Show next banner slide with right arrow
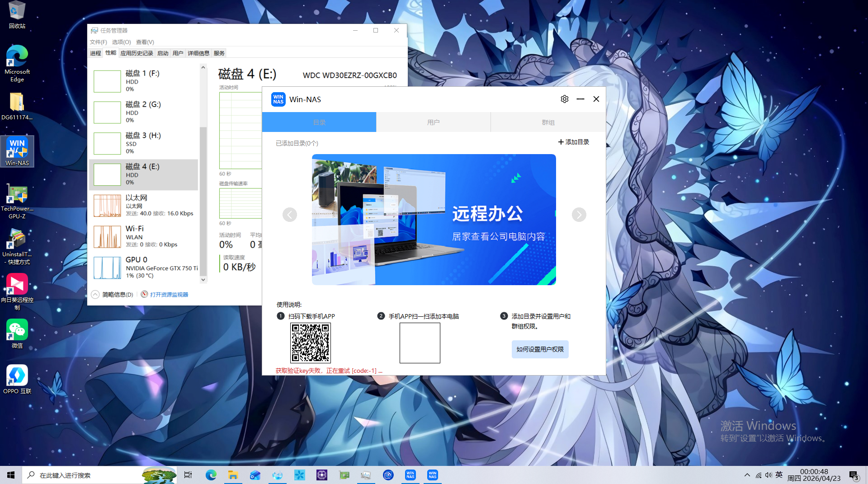The width and height of the screenshot is (868, 484). 579,215
